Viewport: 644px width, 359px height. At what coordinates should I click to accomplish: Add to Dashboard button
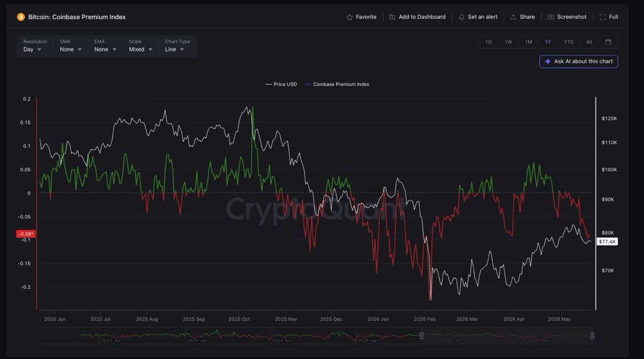click(417, 17)
